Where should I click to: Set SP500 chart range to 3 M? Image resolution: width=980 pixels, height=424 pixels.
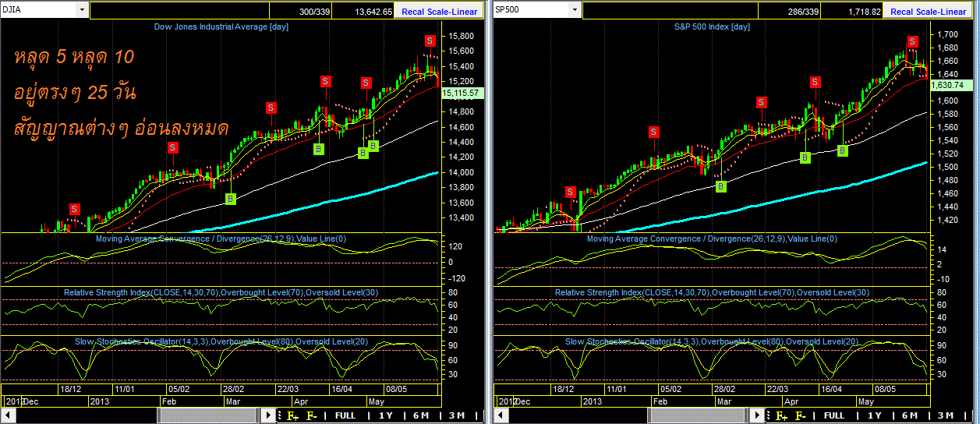[x=946, y=415]
